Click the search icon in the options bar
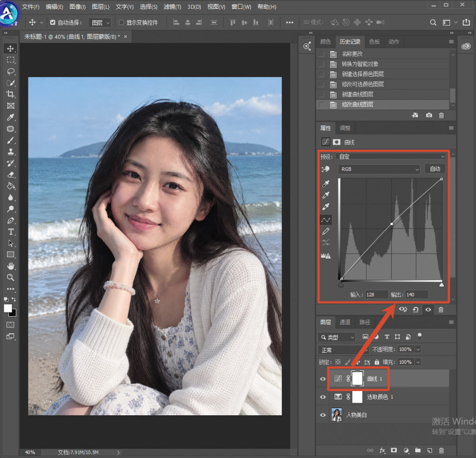Image resolution: width=476 pixels, height=458 pixels. [433, 22]
